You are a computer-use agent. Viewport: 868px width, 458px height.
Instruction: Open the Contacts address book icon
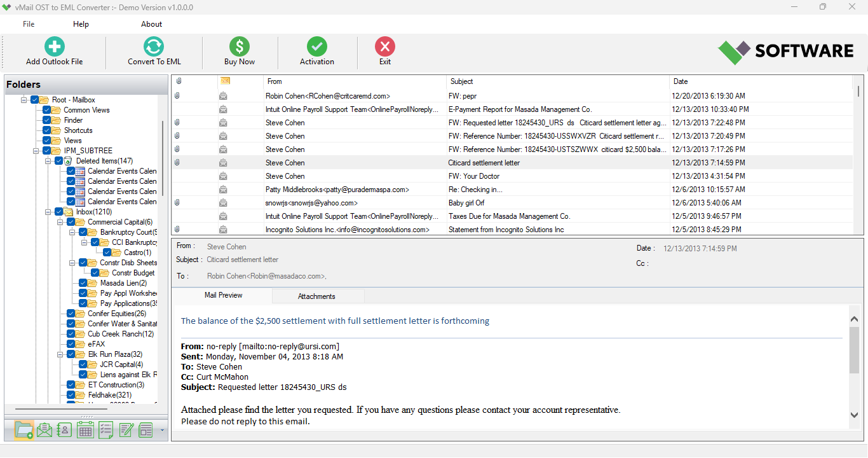click(64, 429)
